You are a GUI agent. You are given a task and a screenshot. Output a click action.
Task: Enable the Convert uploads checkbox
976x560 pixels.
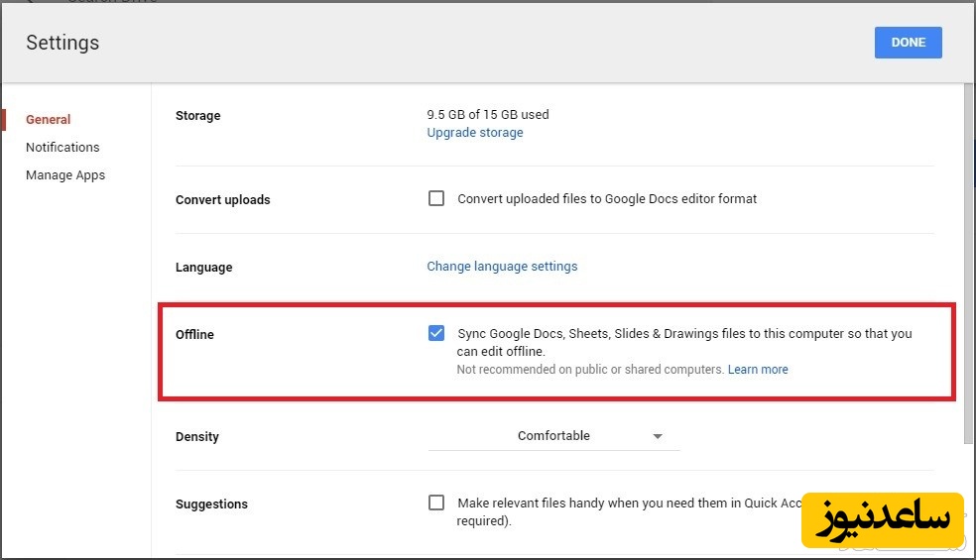(436, 198)
